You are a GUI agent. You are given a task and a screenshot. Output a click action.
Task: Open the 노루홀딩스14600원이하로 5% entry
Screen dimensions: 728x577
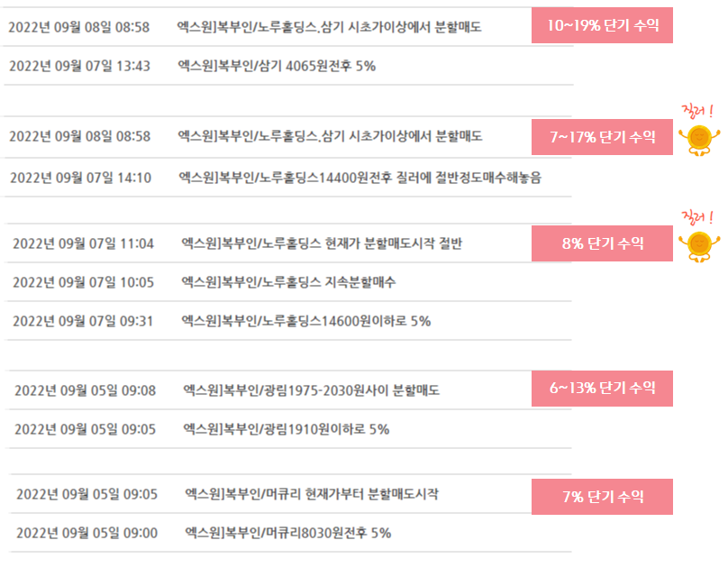click(306, 321)
